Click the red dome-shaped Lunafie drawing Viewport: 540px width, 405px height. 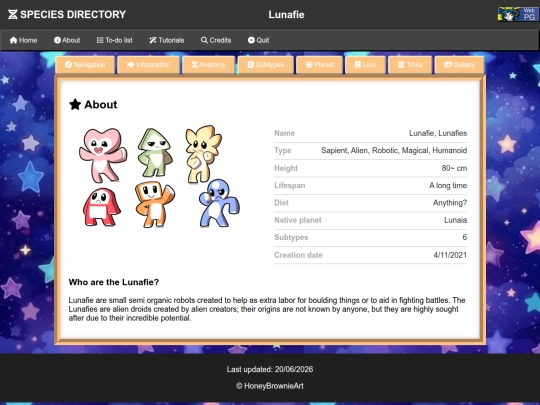pyautogui.click(x=102, y=207)
